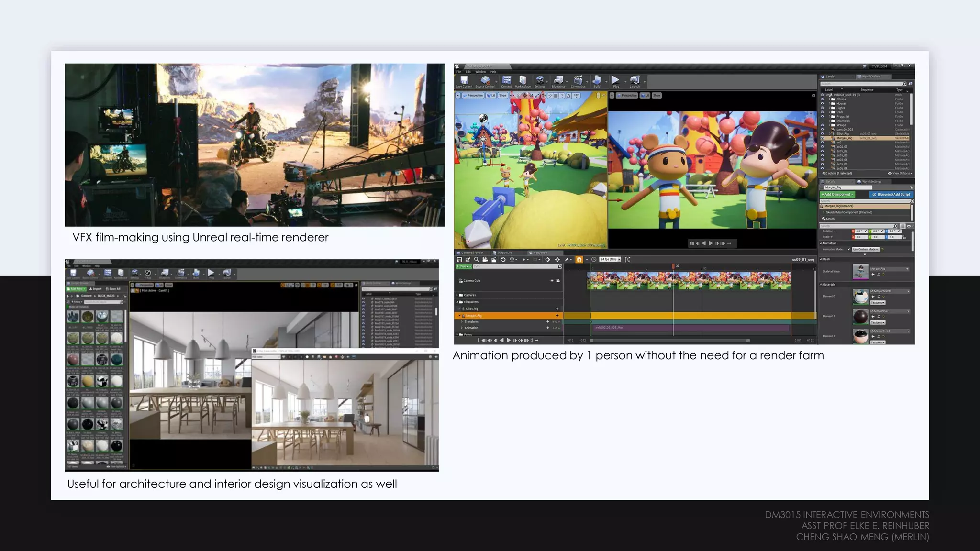Click the Sequencer playhead at frame 37
Screen dimensions: 980x551
tap(673, 266)
